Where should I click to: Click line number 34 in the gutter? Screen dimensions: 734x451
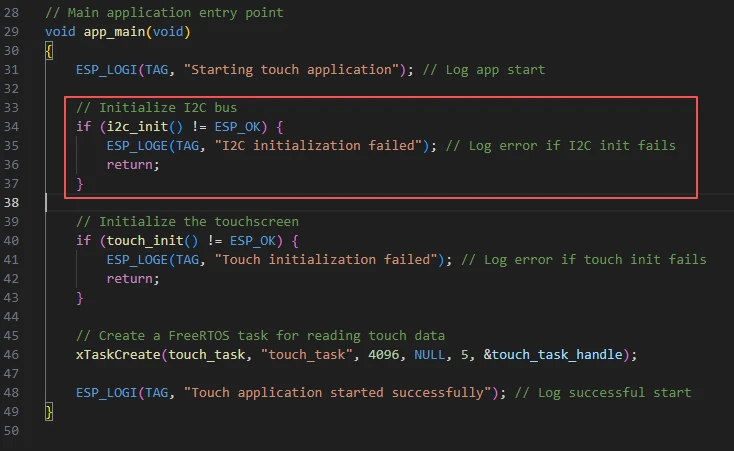click(x=12, y=126)
